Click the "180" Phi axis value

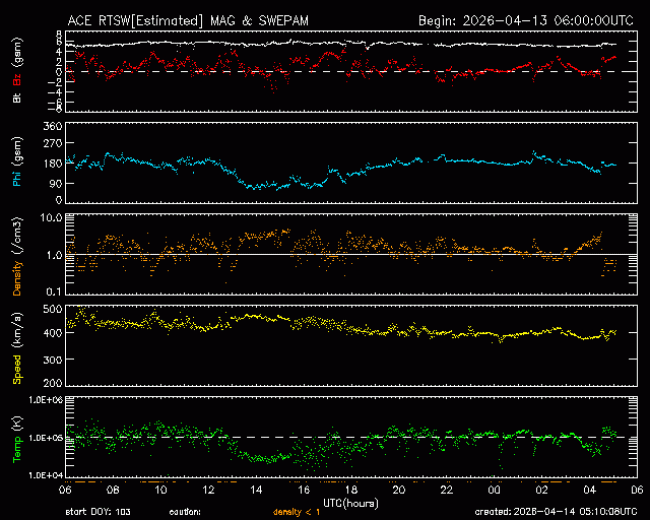[x=53, y=163]
